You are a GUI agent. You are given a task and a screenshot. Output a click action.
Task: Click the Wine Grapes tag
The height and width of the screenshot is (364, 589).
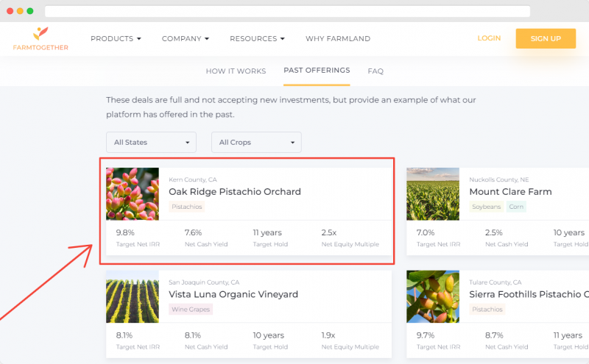191,309
